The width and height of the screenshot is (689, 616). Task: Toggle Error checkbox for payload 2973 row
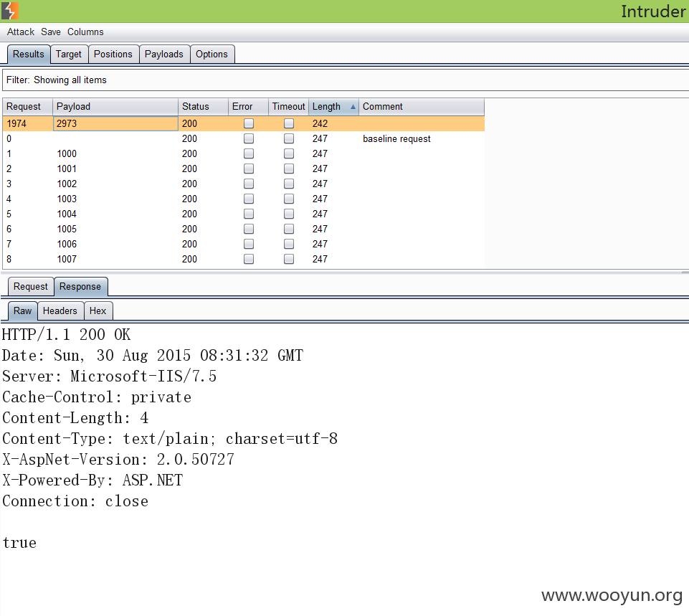click(x=249, y=123)
